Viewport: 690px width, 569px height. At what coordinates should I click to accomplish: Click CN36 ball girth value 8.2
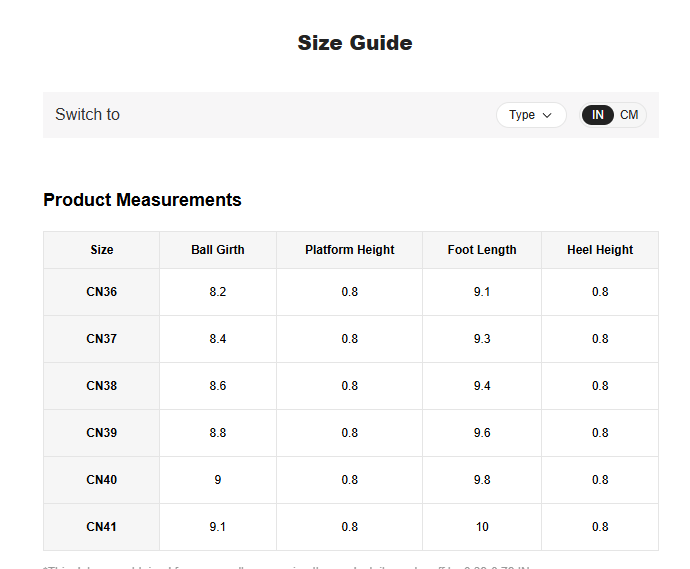218,292
